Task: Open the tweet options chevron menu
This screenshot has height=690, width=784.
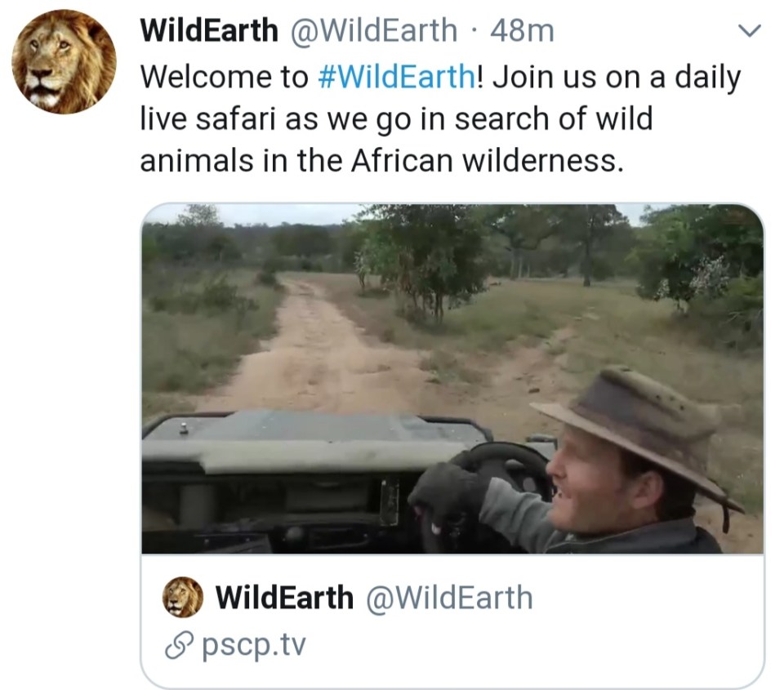Action: [x=748, y=32]
